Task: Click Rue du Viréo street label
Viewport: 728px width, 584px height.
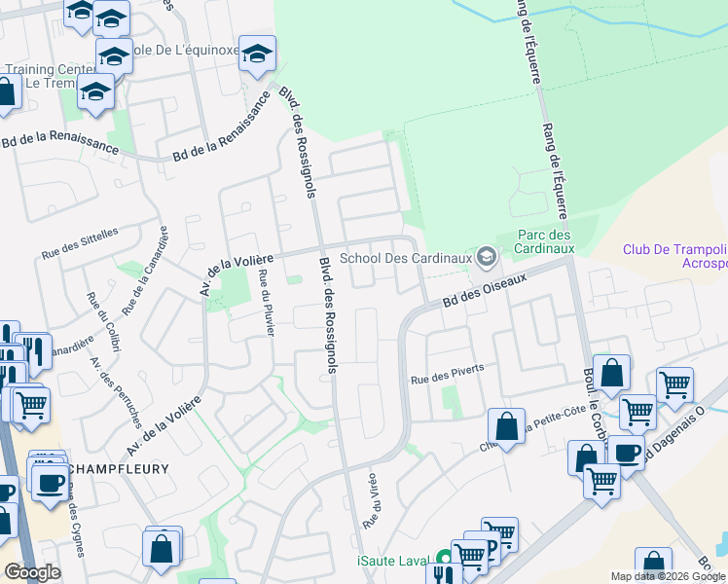Action: pos(372,501)
